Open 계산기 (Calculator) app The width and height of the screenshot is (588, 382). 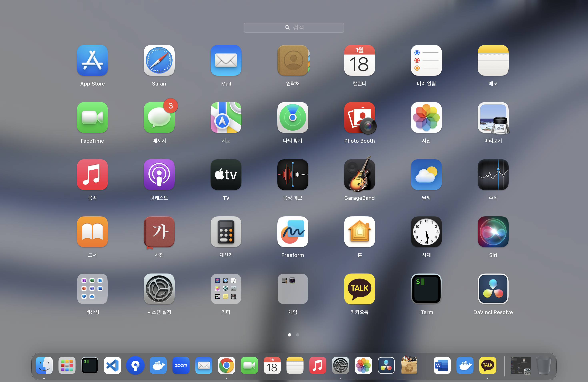tap(226, 232)
